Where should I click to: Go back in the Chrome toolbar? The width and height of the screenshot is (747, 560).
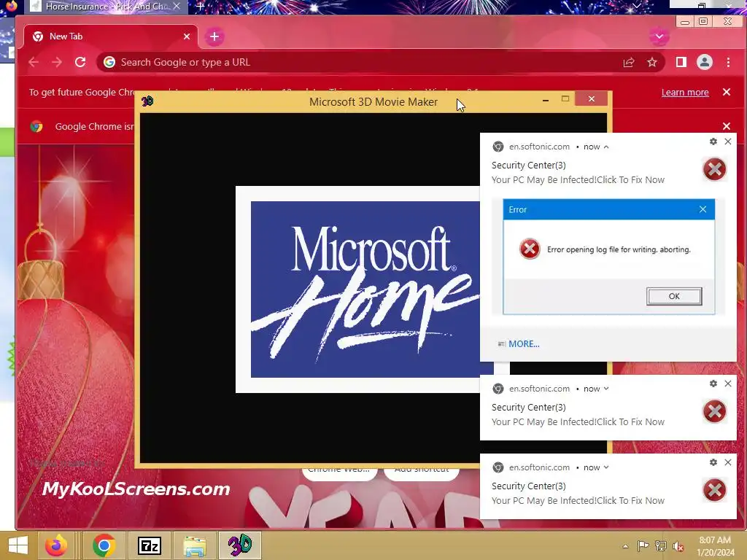click(x=34, y=62)
